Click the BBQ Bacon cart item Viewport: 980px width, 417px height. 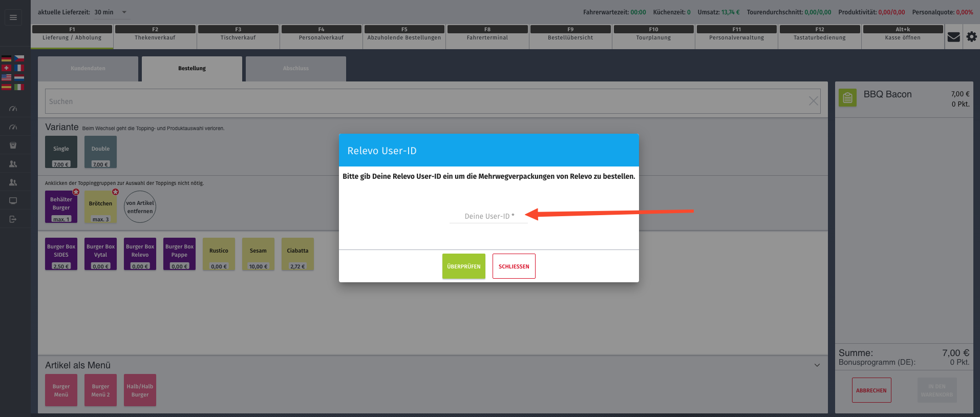pos(904,99)
